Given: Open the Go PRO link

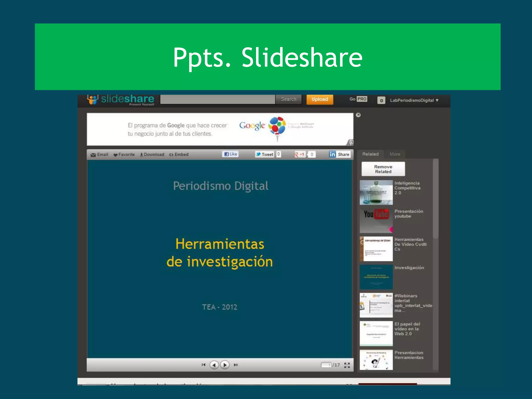Looking at the screenshot, I should 358,99.
